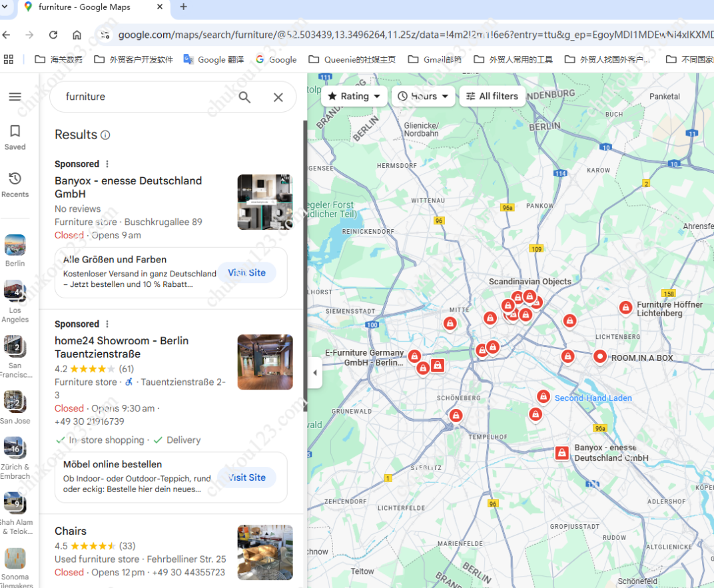Click the Alle Größen und Farben ad headline
Viewport: 714px width, 588px height.
pos(115,260)
